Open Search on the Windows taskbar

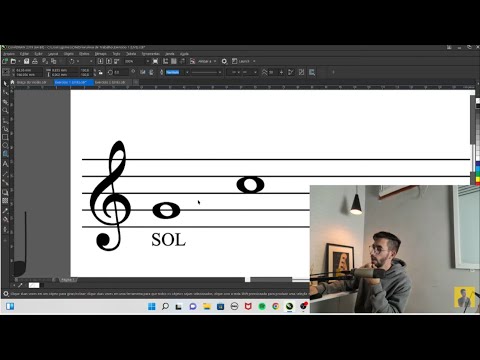[x=165, y=306]
